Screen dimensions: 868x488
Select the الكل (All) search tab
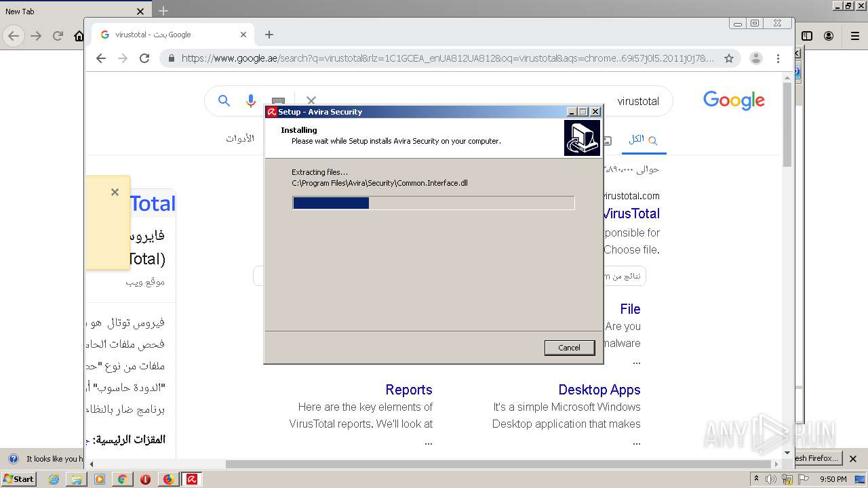pyautogui.click(x=643, y=139)
